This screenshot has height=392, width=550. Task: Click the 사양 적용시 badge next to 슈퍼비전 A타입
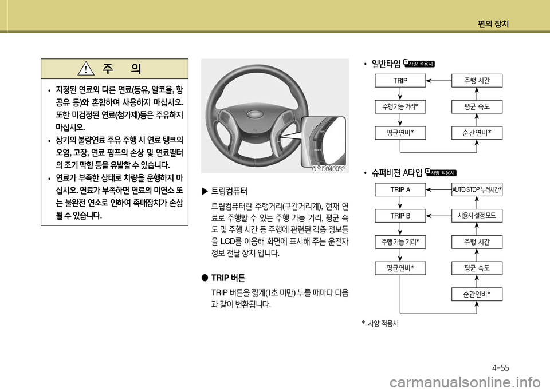click(x=441, y=172)
